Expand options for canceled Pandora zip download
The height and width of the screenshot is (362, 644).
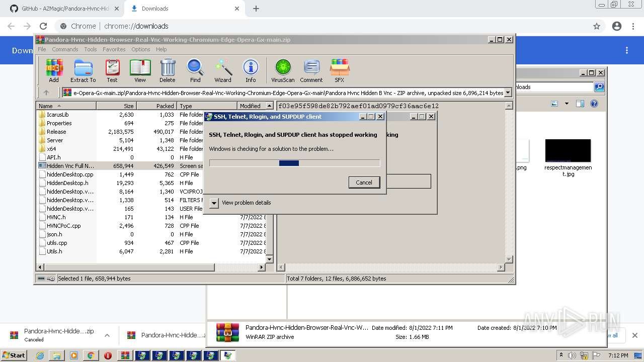pos(107,335)
